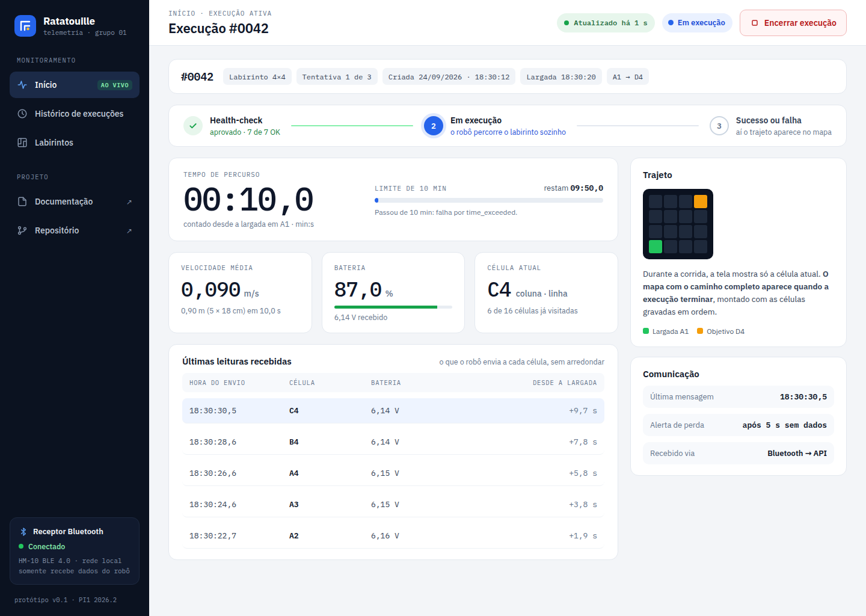866x616 pixels.
Task: Open the Repositório link
Action: [x=75, y=230]
